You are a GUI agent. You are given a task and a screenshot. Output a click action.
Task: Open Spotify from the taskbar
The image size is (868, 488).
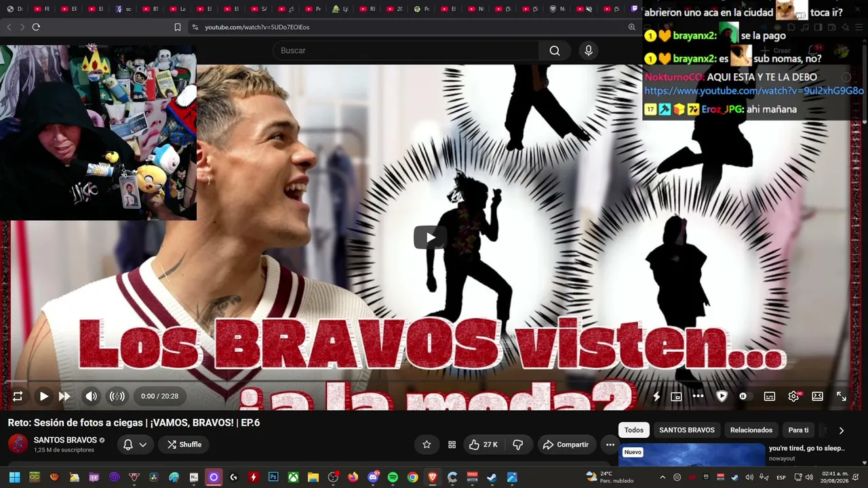pyautogui.click(x=393, y=477)
